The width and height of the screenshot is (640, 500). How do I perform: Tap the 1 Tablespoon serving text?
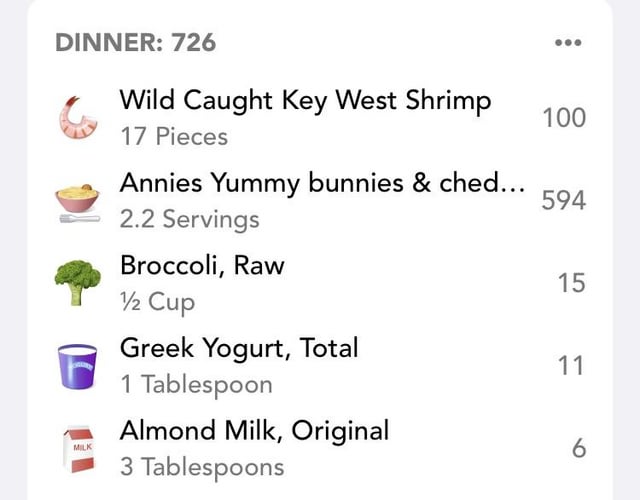(x=196, y=384)
